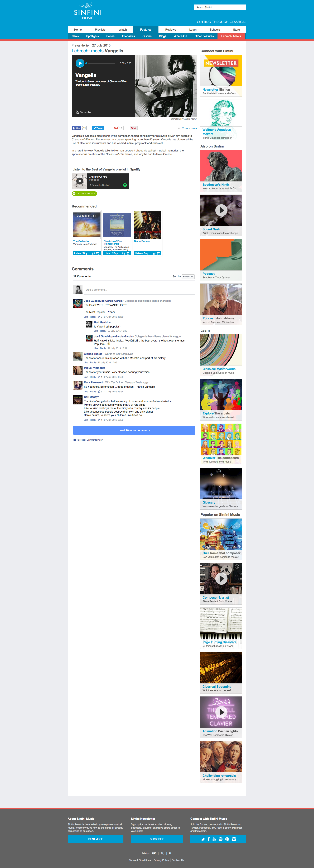
Task: Click the YouTube icon in footer
Action: pos(214,839)
